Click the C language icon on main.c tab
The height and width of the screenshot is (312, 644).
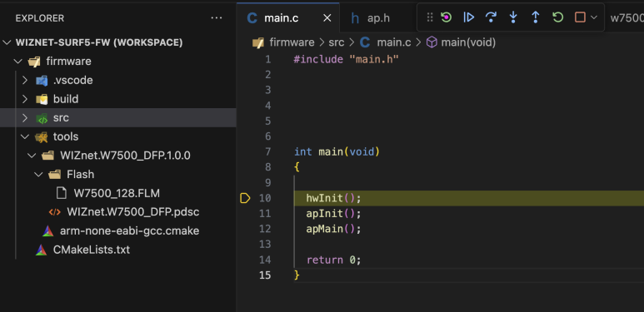[x=252, y=18]
